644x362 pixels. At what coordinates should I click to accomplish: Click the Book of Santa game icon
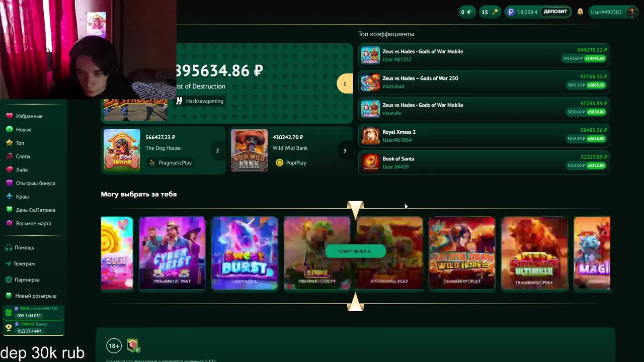coord(371,162)
